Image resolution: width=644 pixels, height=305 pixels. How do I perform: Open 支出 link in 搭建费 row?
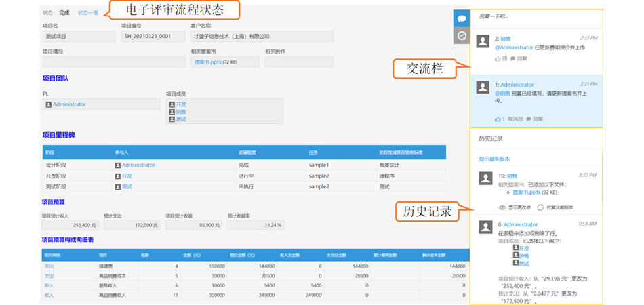(x=49, y=266)
